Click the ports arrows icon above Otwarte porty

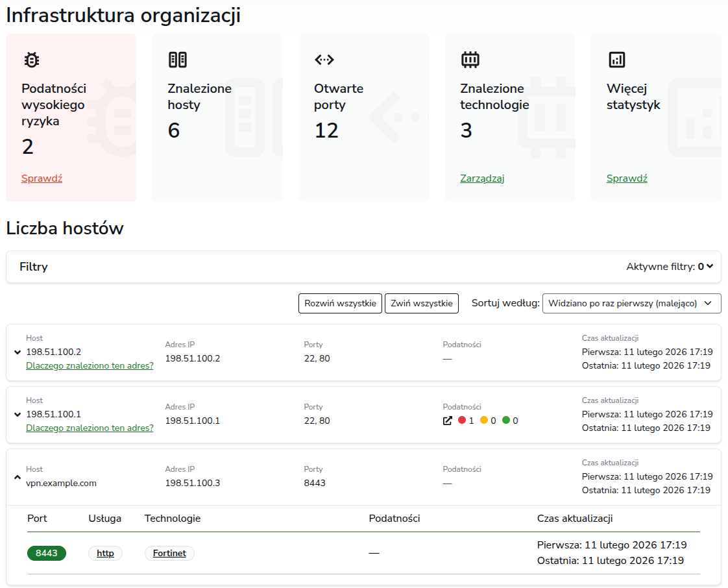tap(324, 60)
